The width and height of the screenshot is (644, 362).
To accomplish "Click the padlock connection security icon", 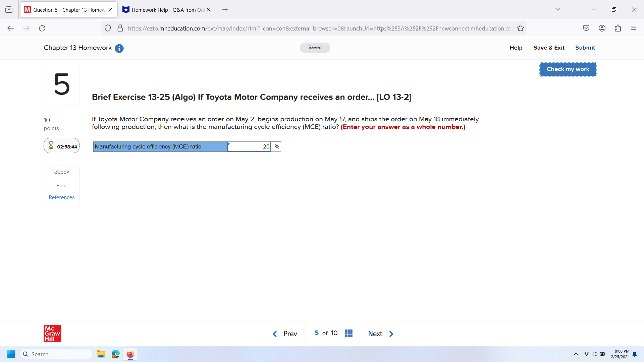I will 120,28.
